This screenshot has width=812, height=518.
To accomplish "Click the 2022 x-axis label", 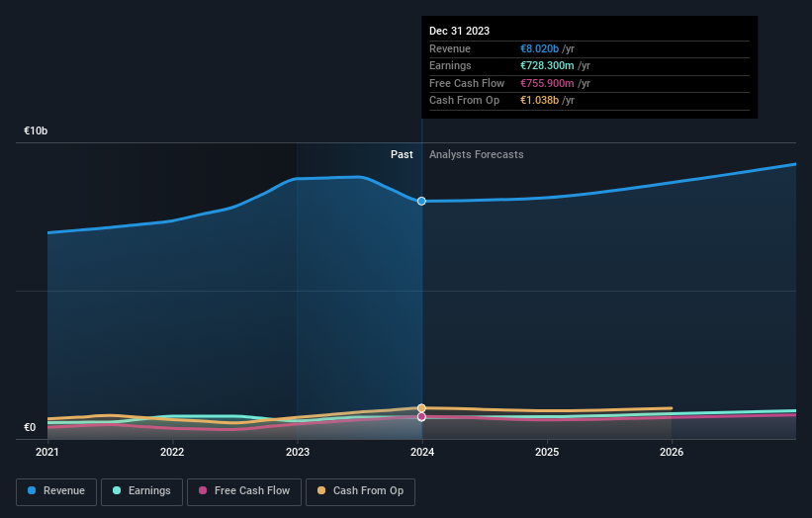I will pyautogui.click(x=172, y=453).
